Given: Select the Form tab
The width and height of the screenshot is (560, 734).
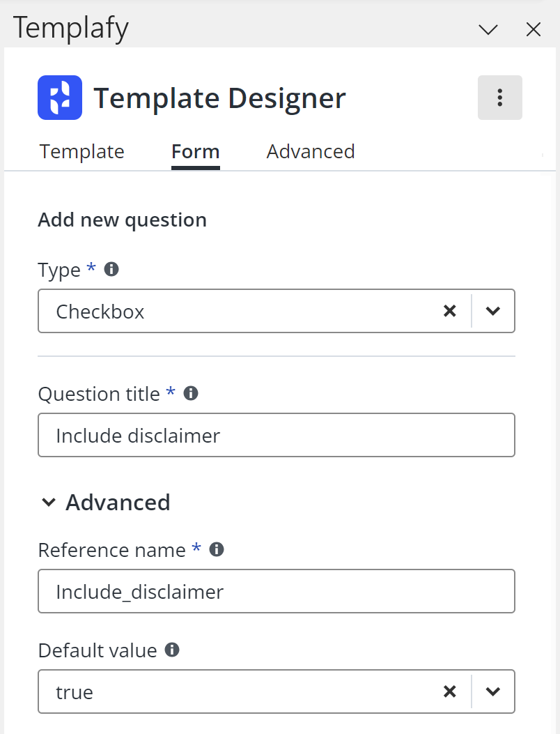Looking at the screenshot, I should [x=196, y=151].
